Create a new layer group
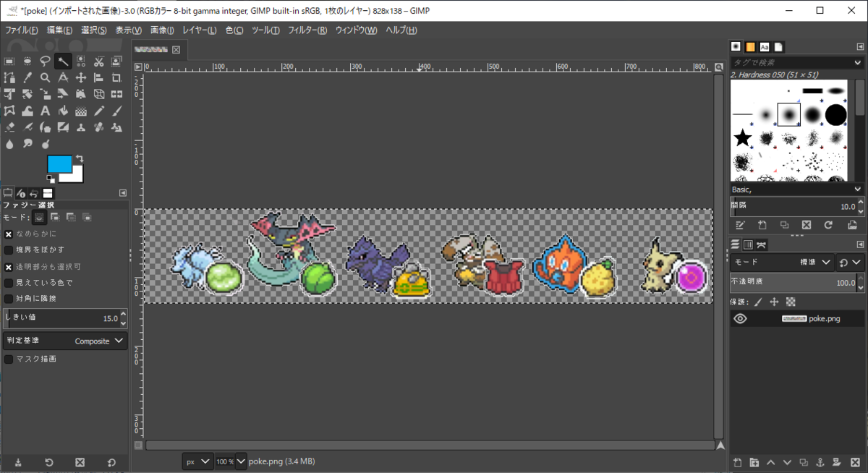The image size is (868, 473). tap(754, 463)
